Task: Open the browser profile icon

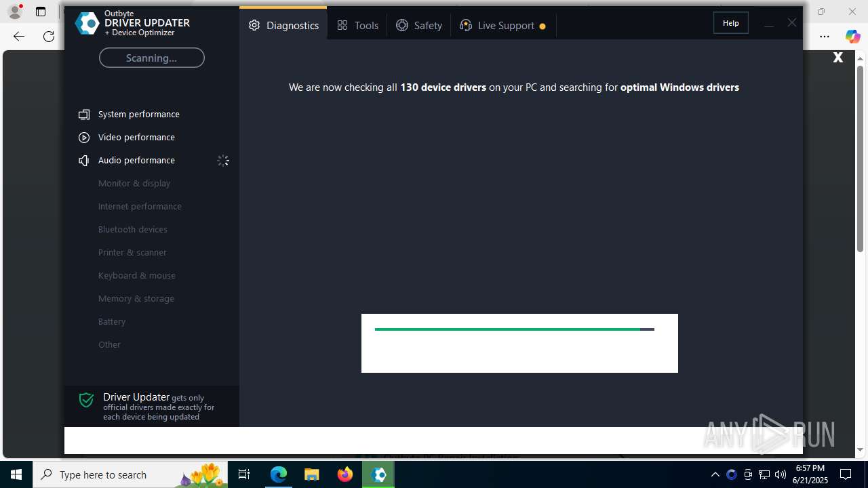Action: (15, 12)
